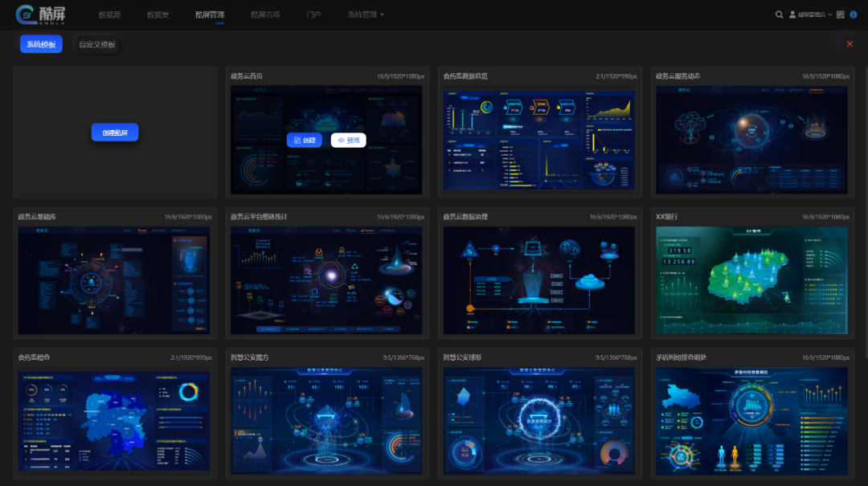This screenshot has width=868, height=486.
Task: Select the XX银行 template thumbnail
Action: pos(751,280)
